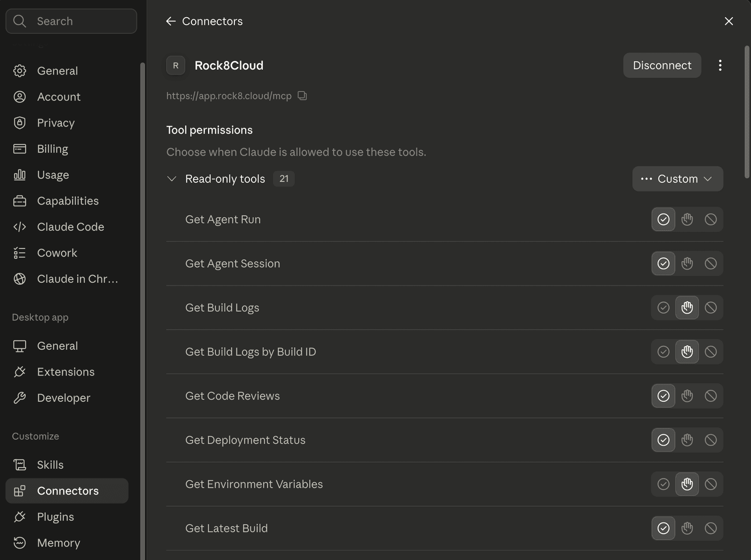Open Billing settings
The width and height of the screenshot is (751, 560).
(x=67, y=149)
